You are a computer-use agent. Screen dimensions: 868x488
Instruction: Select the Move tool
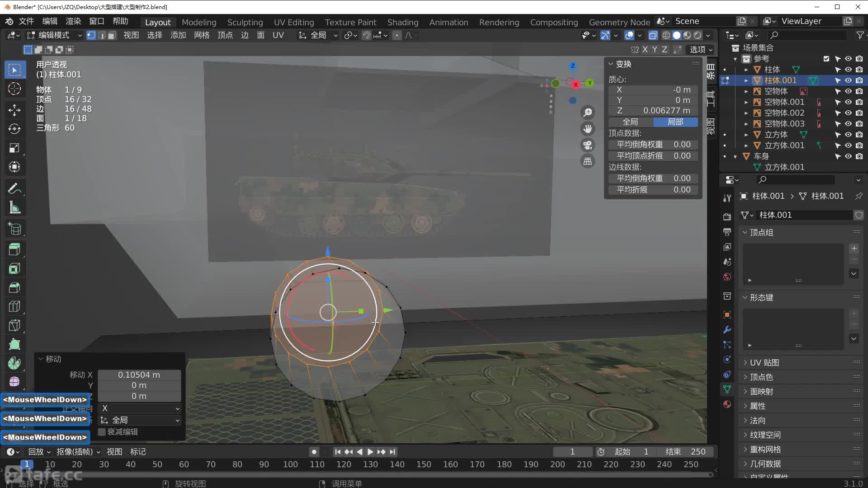point(14,110)
